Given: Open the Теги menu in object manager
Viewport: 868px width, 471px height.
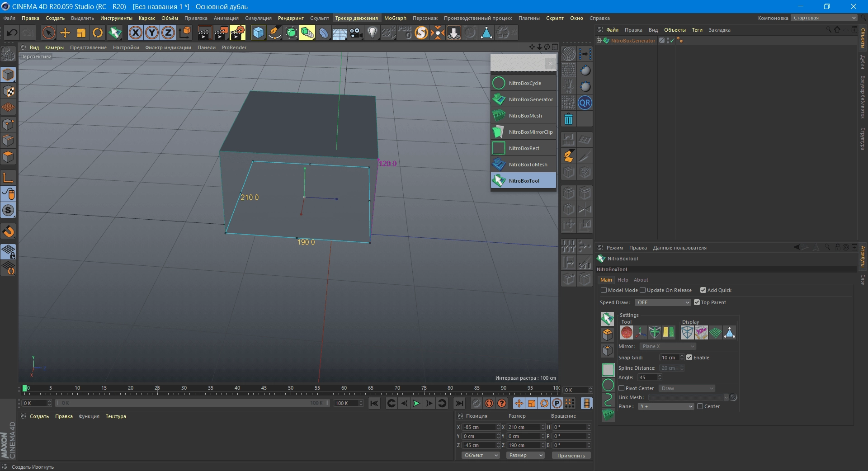Looking at the screenshot, I should point(697,30).
